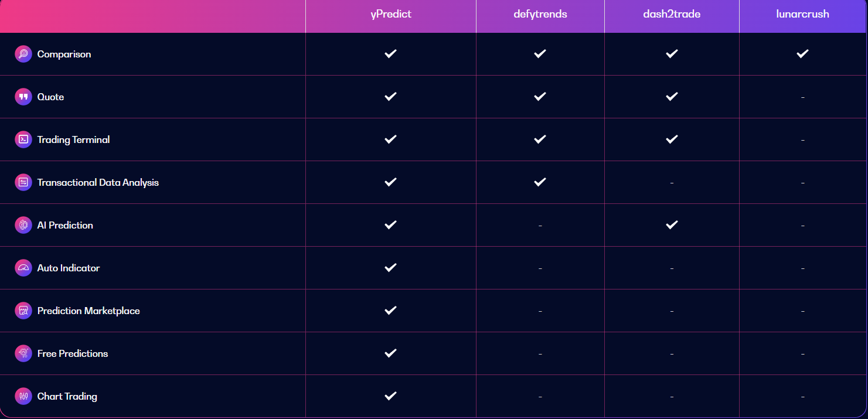Click the Auto Indicator gauge icon
This screenshot has width=868, height=419.
pyautogui.click(x=23, y=268)
